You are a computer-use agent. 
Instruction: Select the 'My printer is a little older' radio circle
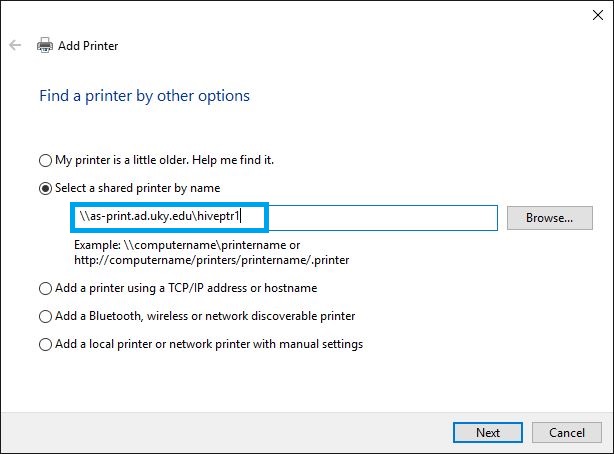point(45,160)
